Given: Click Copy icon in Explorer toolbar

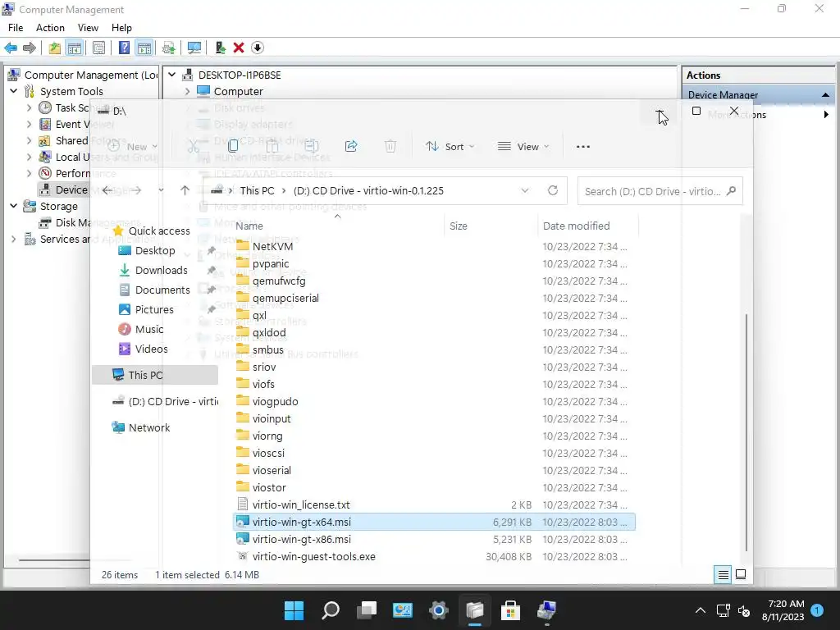Looking at the screenshot, I should tap(233, 146).
